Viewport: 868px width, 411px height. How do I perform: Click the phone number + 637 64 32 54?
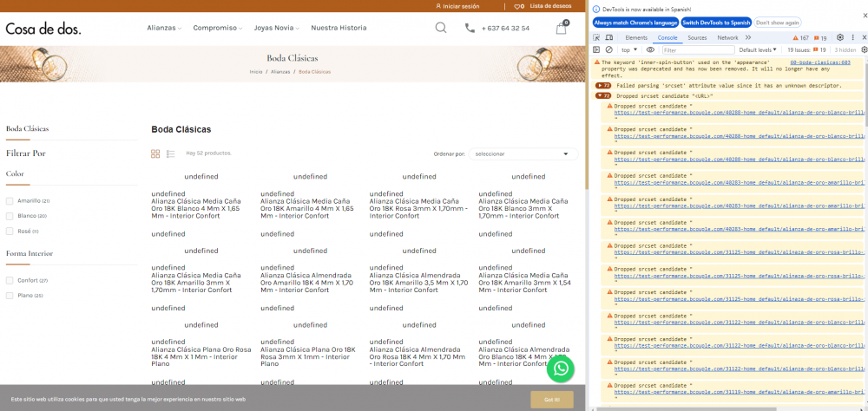[505, 29]
